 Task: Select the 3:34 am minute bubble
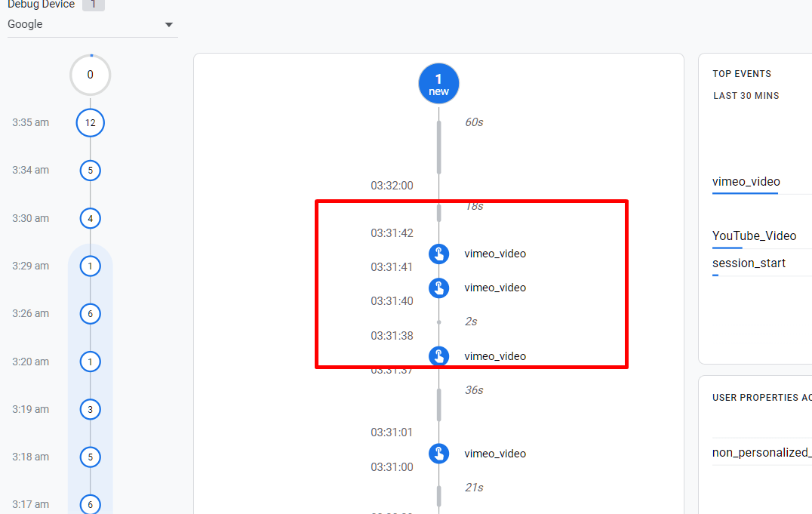click(90, 171)
